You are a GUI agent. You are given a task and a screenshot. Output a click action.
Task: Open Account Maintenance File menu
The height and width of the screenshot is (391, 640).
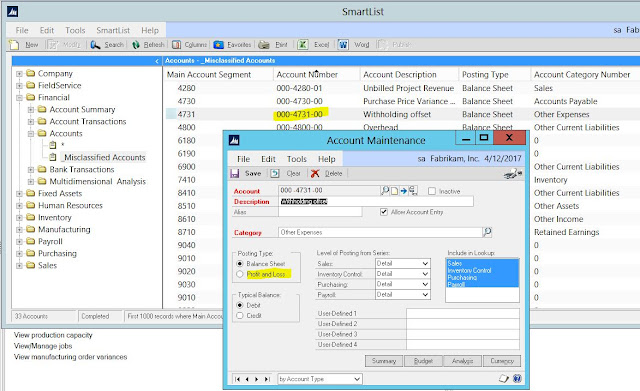[243, 159]
